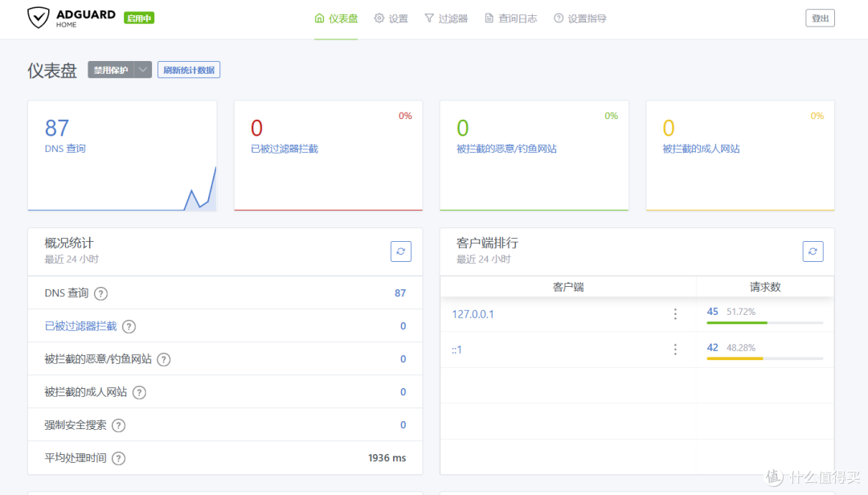This screenshot has height=495, width=868.
Task: Click help icon beside 平均处理时间
Action: [x=119, y=458]
